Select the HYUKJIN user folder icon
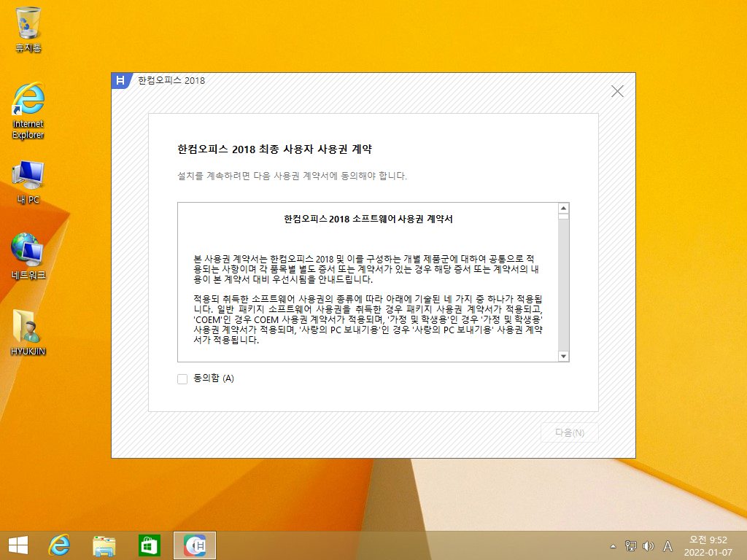 28,332
